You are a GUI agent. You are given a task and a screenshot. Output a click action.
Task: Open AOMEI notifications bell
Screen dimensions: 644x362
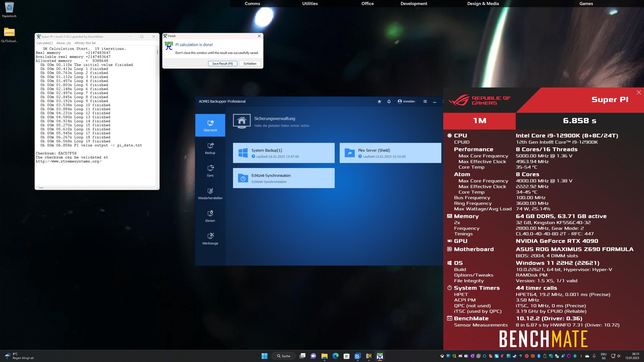click(389, 101)
